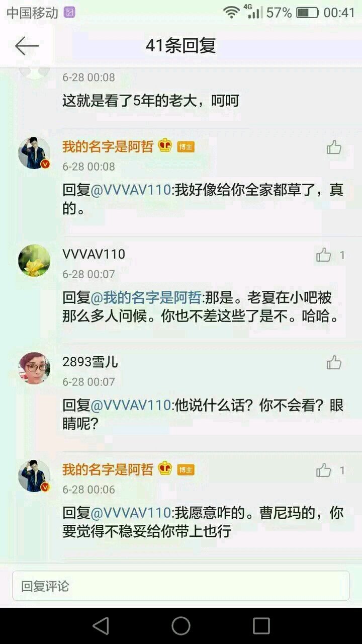Open 我的名字是阿哲 avatar beside 00:06 reply
Screen dimensions: 362x644
34,476
